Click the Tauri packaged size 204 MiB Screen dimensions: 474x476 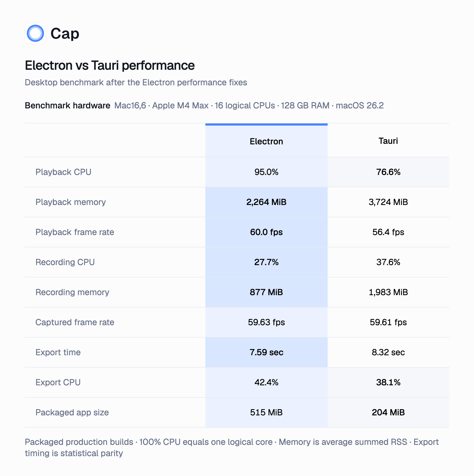[388, 412]
